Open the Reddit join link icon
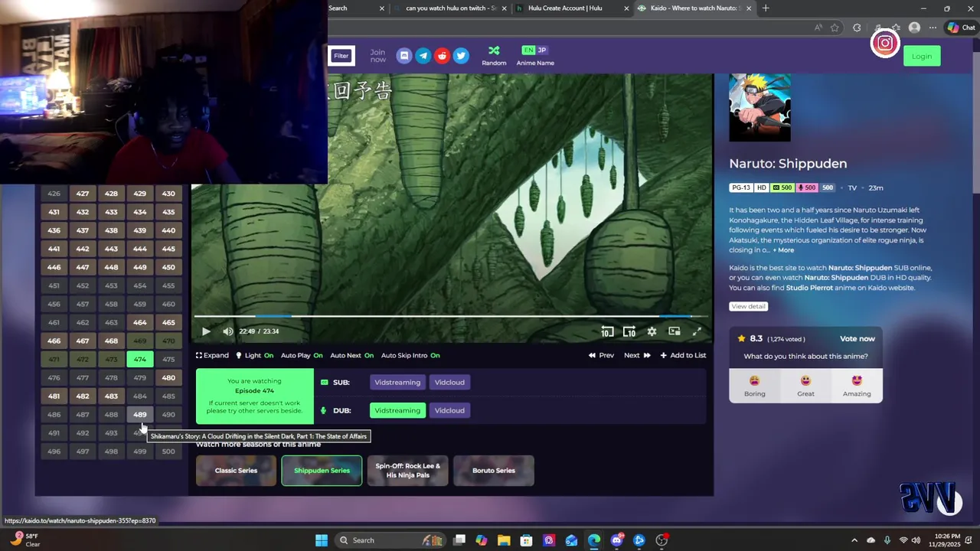The height and width of the screenshot is (551, 980). click(x=442, y=56)
